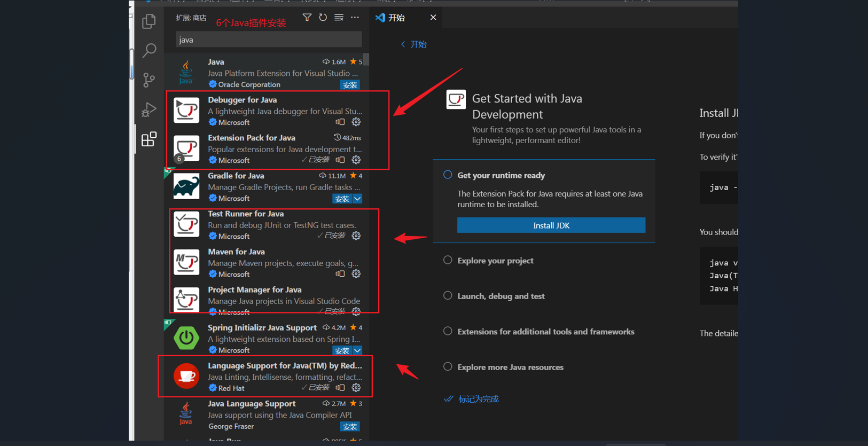Click the 标记为完成 link

pos(479,399)
